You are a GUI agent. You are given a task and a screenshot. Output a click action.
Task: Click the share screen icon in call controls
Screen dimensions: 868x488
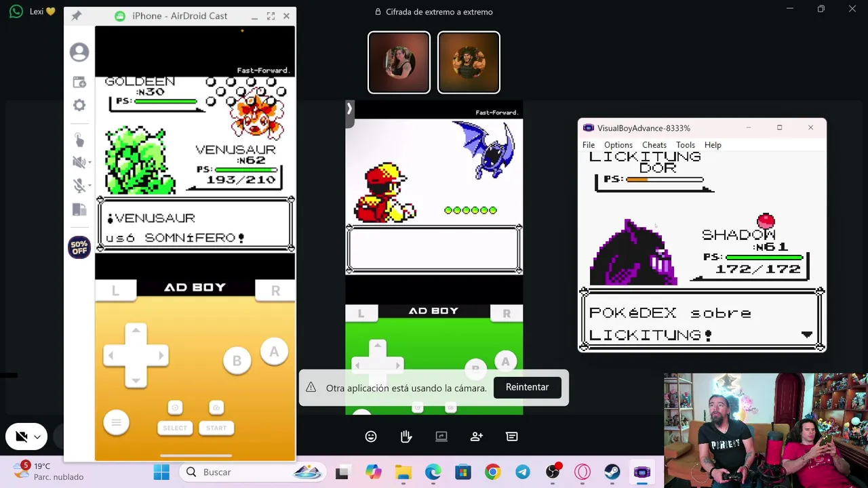(441, 436)
